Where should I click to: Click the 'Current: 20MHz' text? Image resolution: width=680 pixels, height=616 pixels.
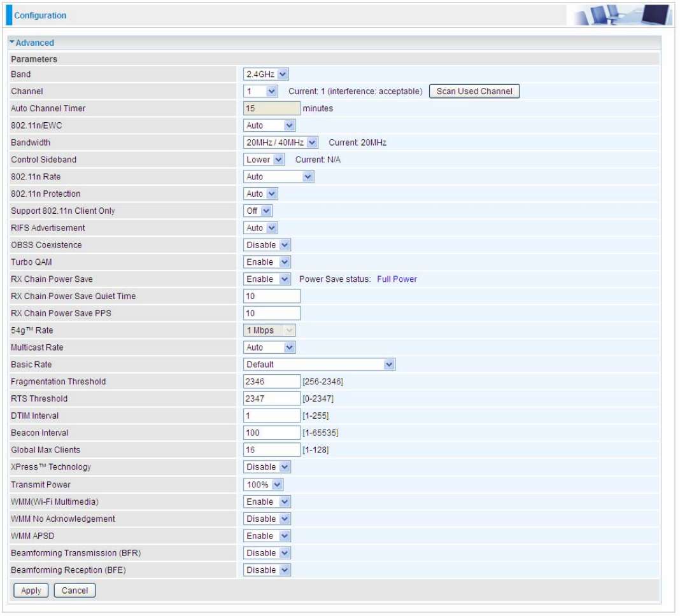tap(358, 143)
